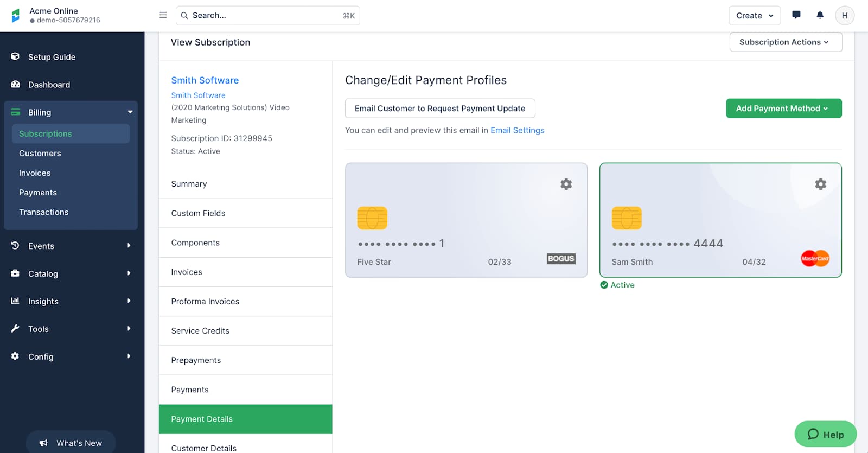Click Email Customer to Request Payment Update
Screen dimensions: 868x453
pyautogui.click(x=439, y=109)
